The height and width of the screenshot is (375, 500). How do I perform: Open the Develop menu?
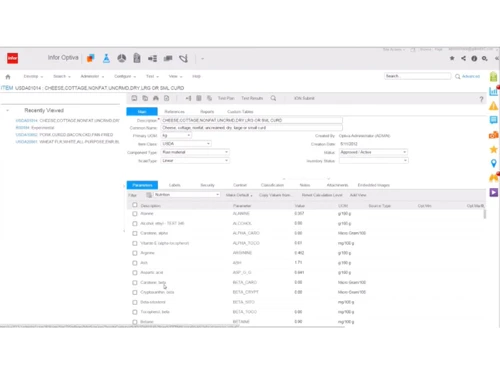33,76
